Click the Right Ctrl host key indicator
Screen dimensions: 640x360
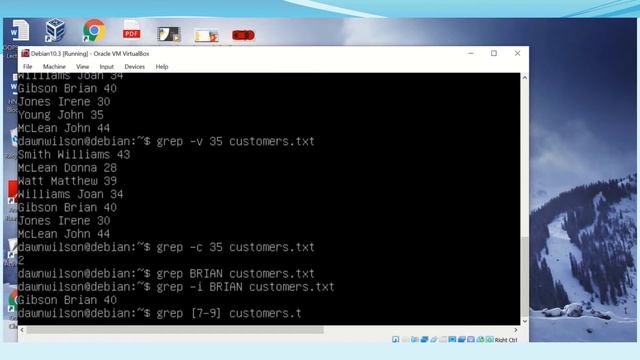point(506,340)
